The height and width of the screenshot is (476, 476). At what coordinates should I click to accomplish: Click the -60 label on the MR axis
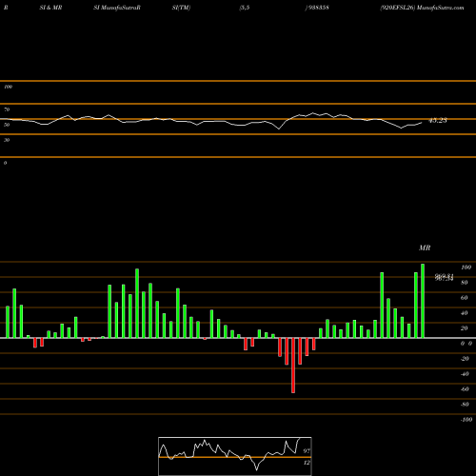[x=465, y=389]
